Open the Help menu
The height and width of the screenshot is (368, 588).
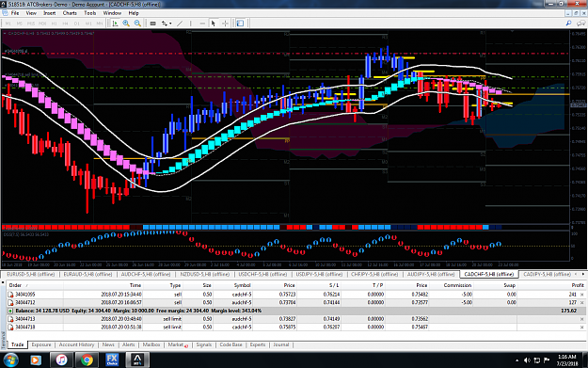[x=134, y=13]
